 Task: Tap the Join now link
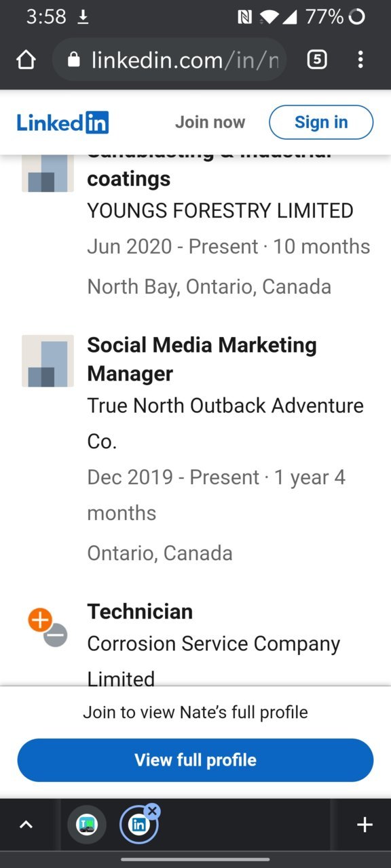pos(210,122)
